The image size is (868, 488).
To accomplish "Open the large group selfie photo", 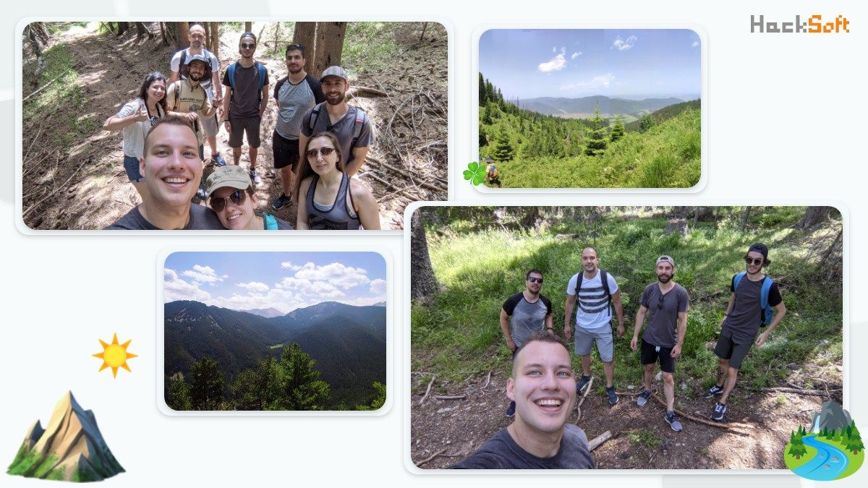I will click(234, 126).
